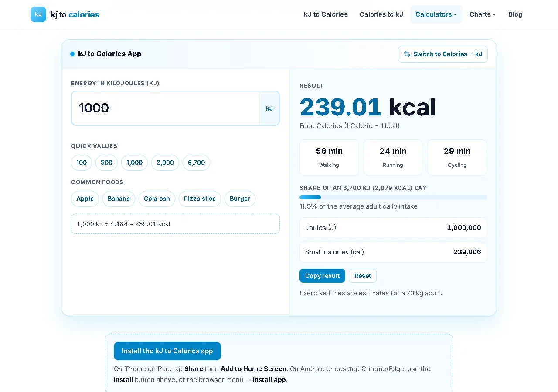Click the Small calories (cal) row
This screenshot has height=392, width=558.
pos(393,252)
